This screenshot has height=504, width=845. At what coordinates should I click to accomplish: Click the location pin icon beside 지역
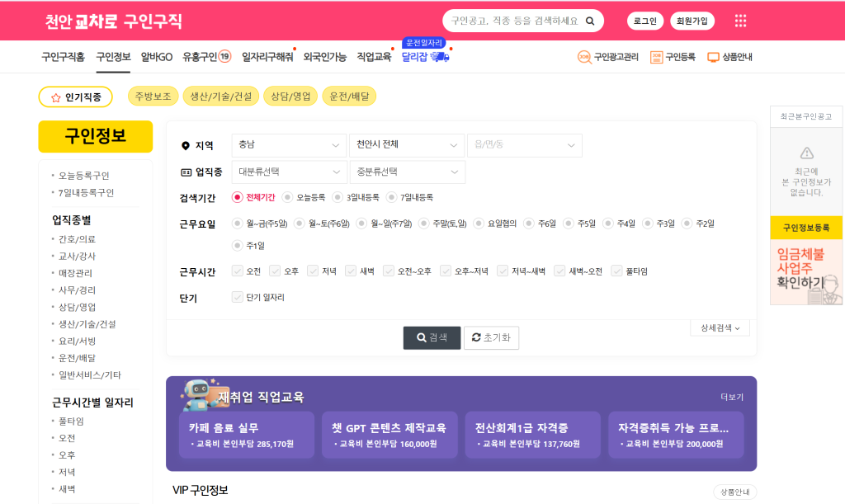click(186, 145)
